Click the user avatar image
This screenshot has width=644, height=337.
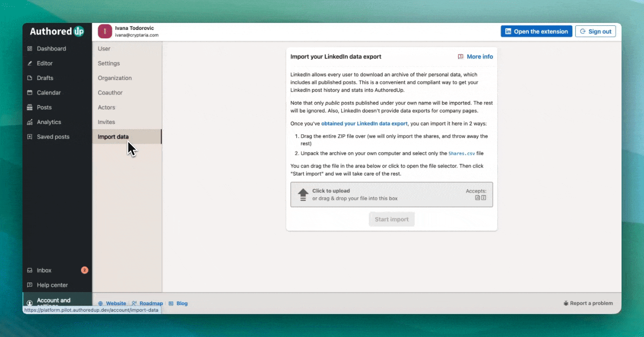[x=105, y=31]
